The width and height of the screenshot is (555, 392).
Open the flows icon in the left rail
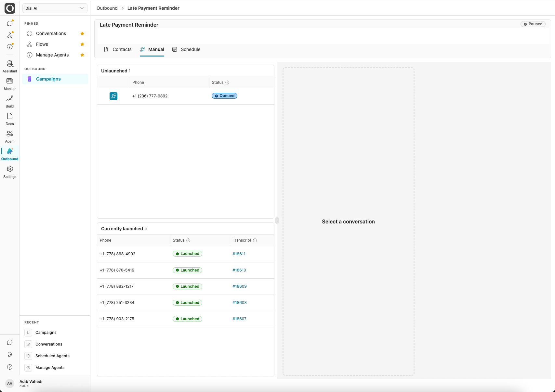click(x=10, y=35)
